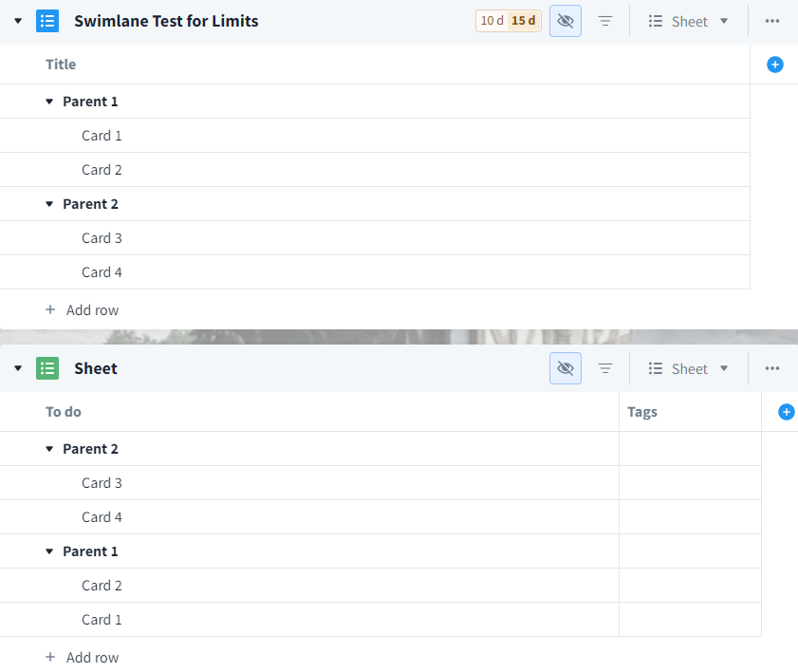This screenshot has width=798, height=672.
Task: Open Sheet view dropdown in top block
Action: 689,21
